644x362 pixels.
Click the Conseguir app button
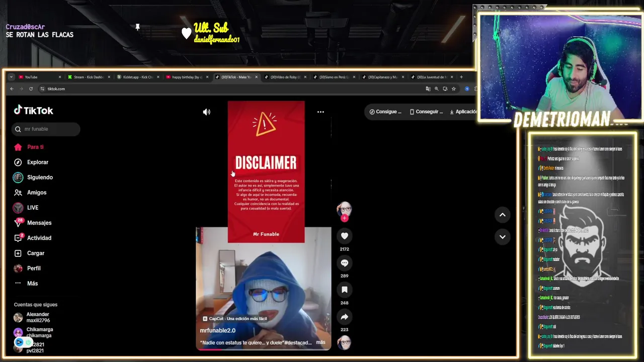click(426, 112)
